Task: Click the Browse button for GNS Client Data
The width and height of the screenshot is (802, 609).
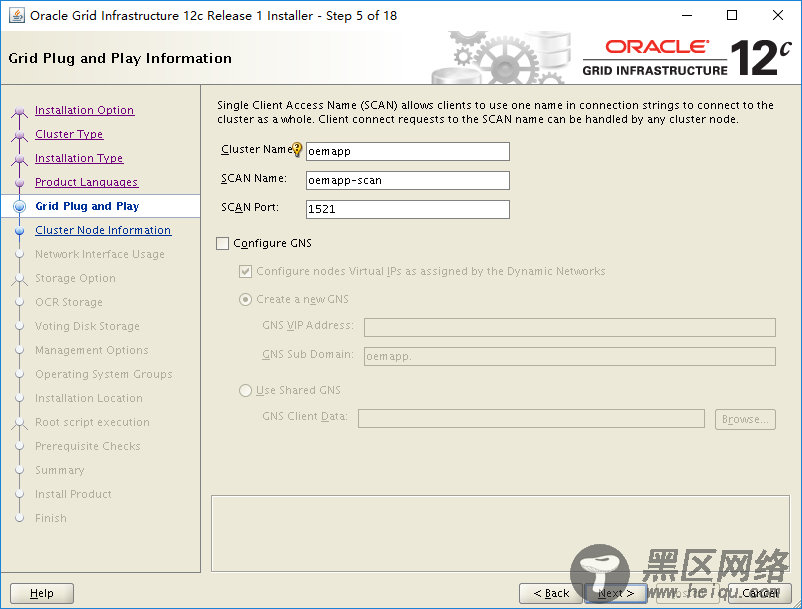Action: tap(745, 419)
